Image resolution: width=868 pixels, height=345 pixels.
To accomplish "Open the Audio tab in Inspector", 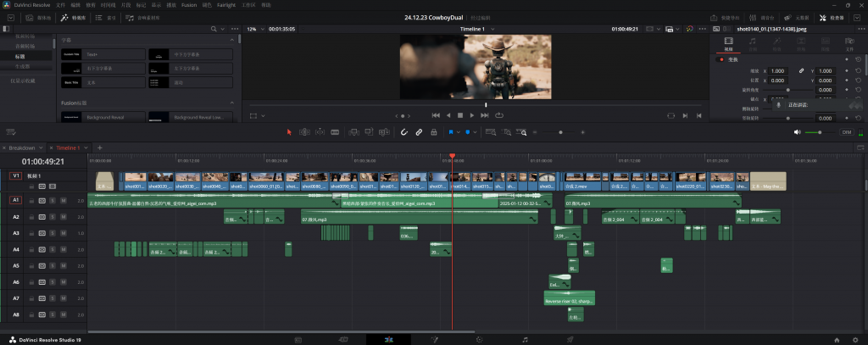I will tap(752, 42).
